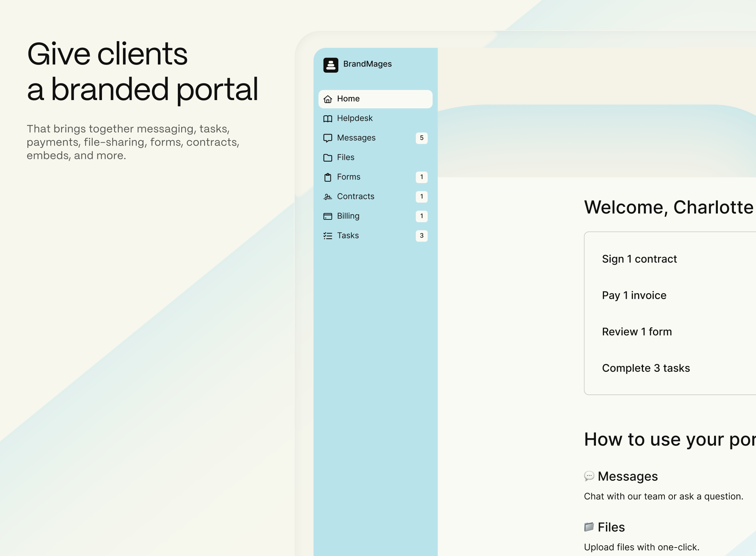The height and width of the screenshot is (556, 756).
Task: Click the Messages heading in the portal guide
Action: pyautogui.click(x=627, y=476)
